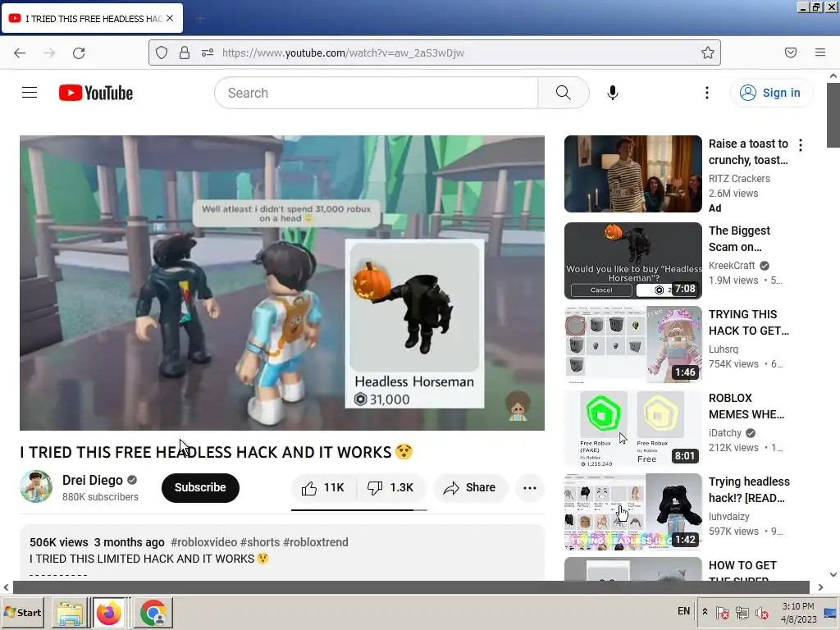Click the vertical scrollbar thumb

tap(833, 115)
